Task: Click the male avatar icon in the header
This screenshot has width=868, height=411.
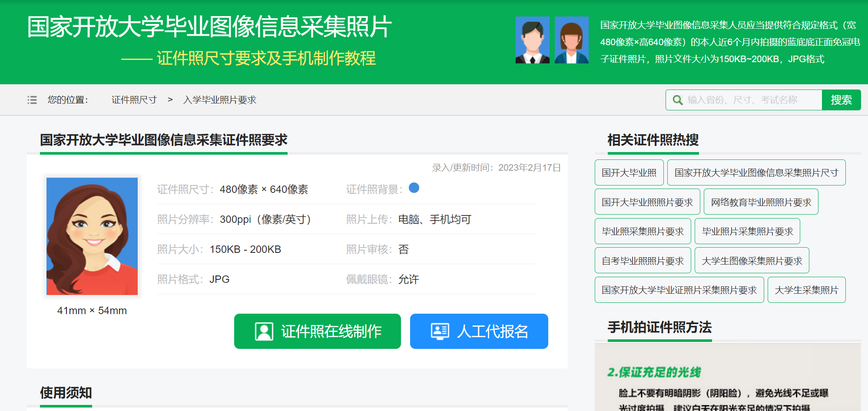Action: click(533, 40)
